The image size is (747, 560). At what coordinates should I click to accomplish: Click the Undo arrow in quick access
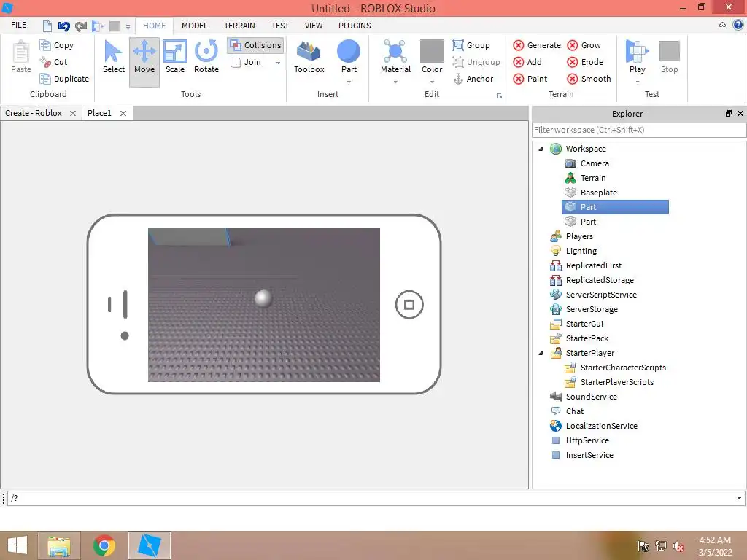click(x=64, y=26)
